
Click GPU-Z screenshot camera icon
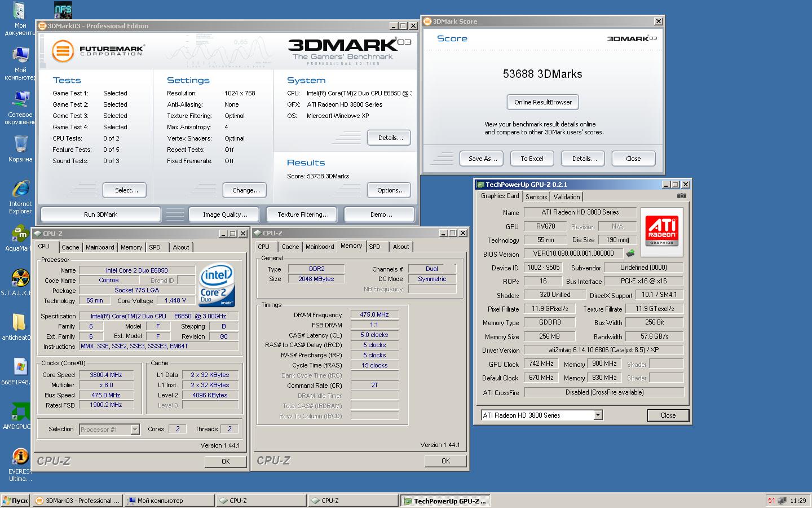coord(682,196)
